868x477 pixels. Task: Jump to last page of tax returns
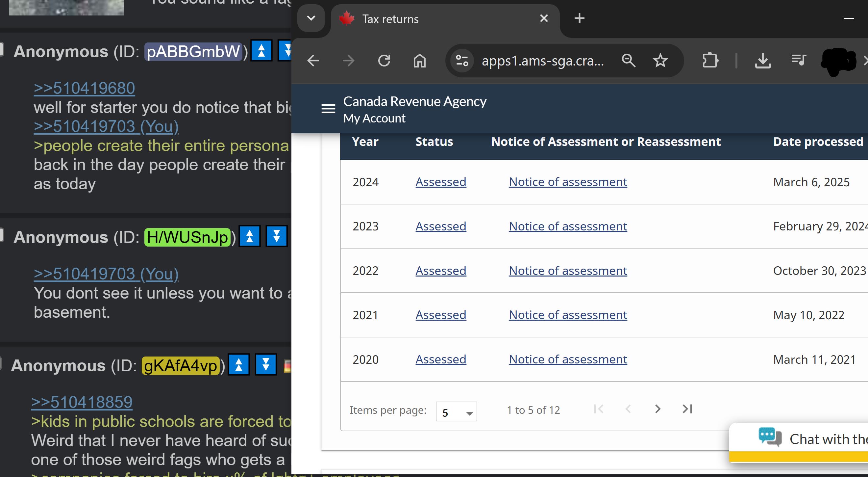pyautogui.click(x=687, y=409)
